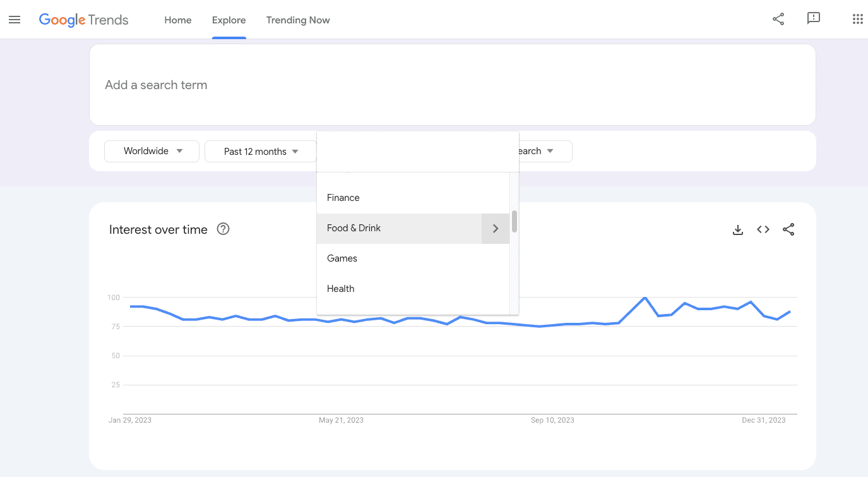
Task: Click the embed code icon
Action: coord(763,230)
